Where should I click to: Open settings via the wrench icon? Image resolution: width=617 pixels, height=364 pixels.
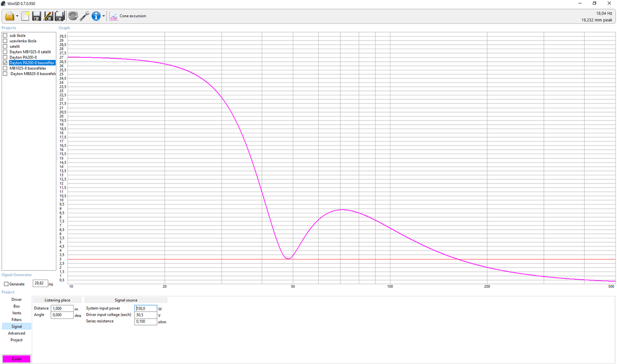coord(85,16)
